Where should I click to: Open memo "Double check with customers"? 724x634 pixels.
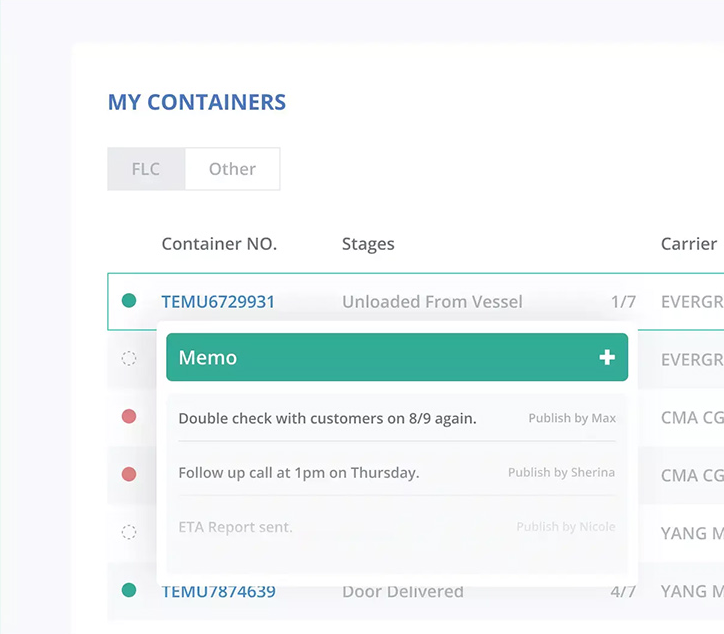coord(327,419)
